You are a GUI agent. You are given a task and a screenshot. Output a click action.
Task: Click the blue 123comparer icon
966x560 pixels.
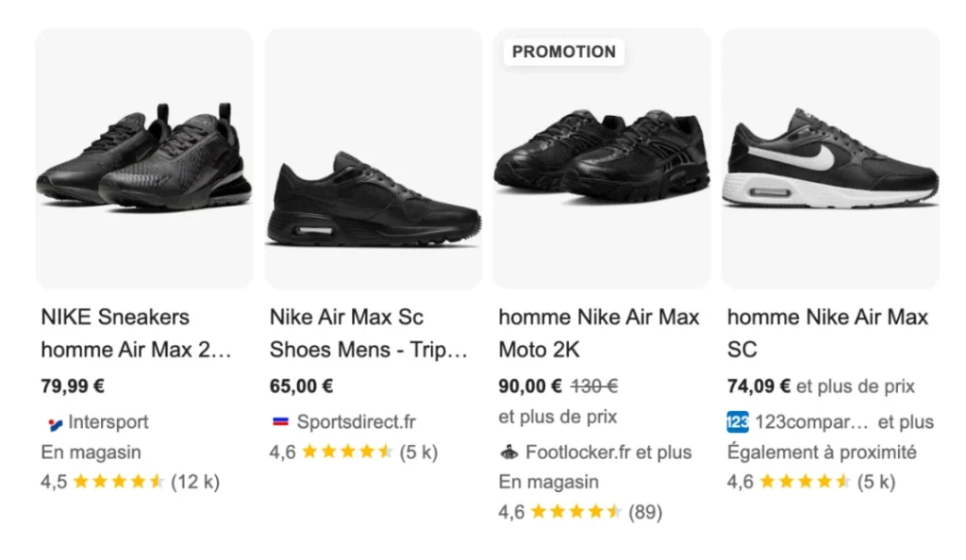pyautogui.click(x=737, y=422)
